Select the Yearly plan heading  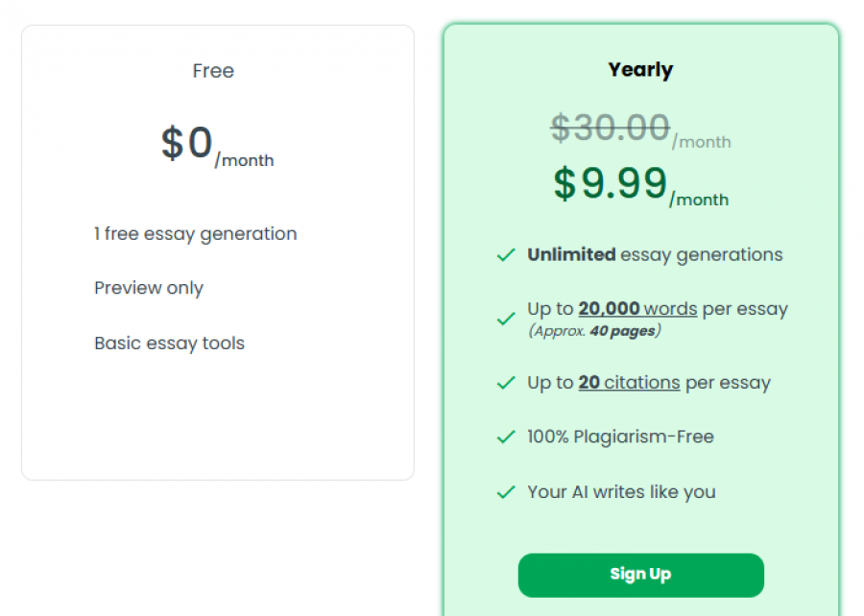tap(640, 69)
